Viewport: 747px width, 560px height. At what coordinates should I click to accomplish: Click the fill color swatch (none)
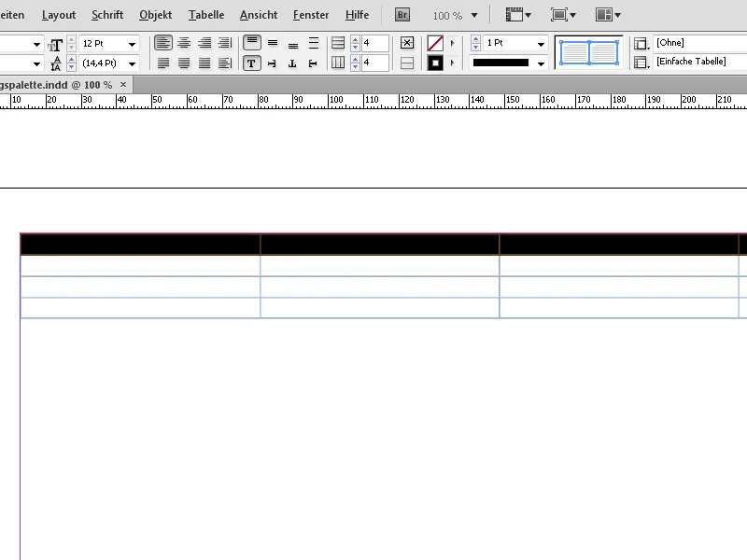tap(435, 43)
